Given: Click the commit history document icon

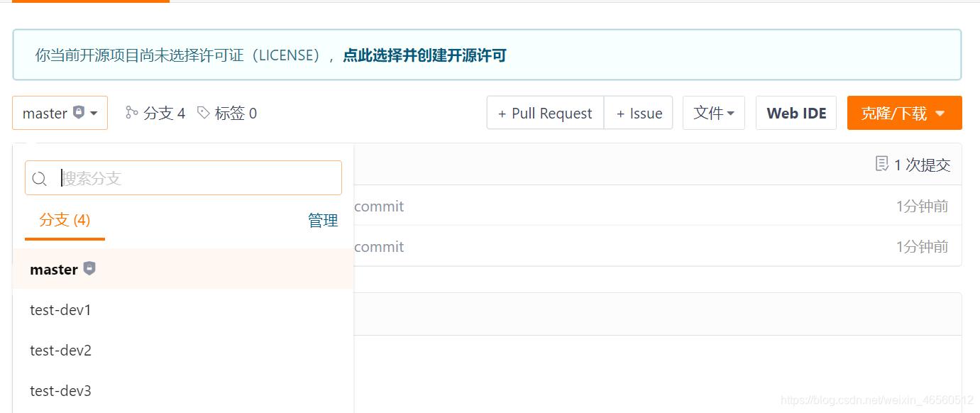Looking at the screenshot, I should (x=882, y=164).
